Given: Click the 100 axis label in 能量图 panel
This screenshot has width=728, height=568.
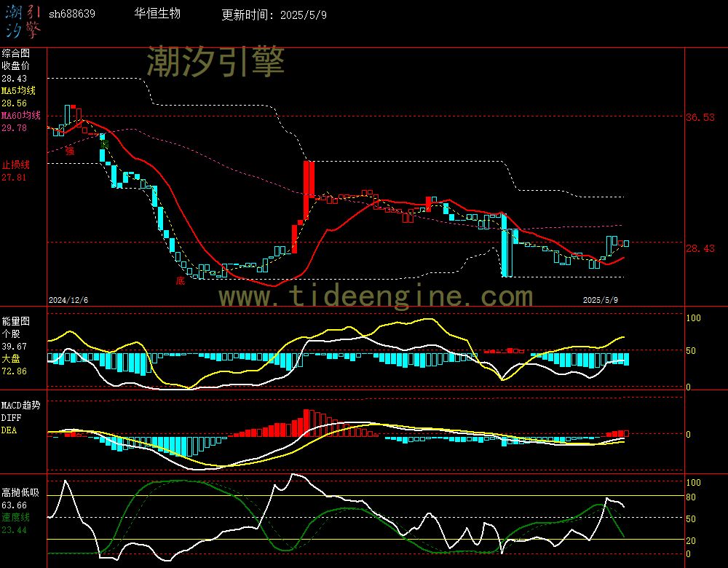Looking at the screenshot, I should click(x=693, y=318).
